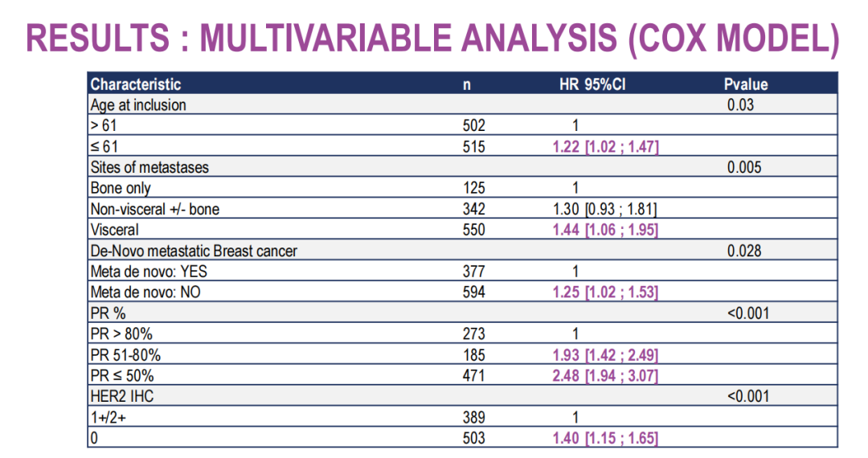This screenshot has width=868, height=458.
Task: Select the 'Non-visceral +/- bone' row label
Action: pyautogui.click(x=155, y=210)
